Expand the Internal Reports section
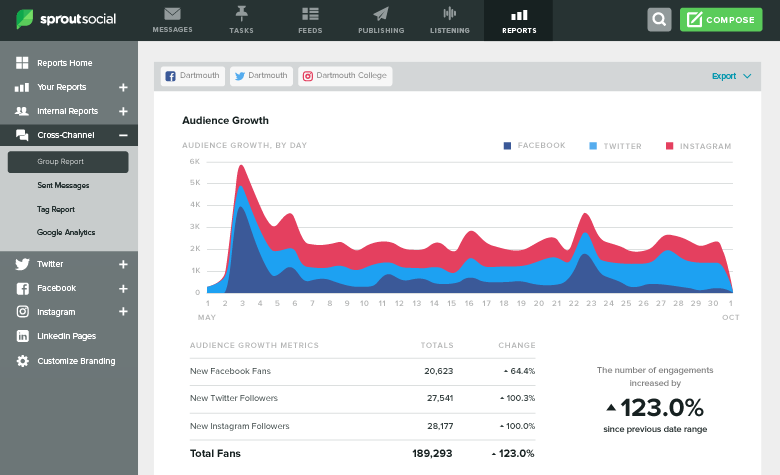The image size is (780, 475). (x=123, y=111)
